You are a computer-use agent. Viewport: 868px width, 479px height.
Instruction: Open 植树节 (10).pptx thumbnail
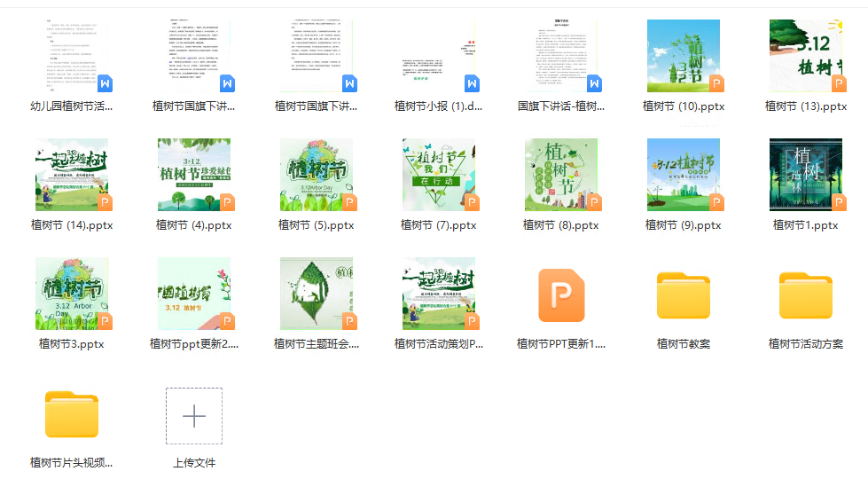(x=683, y=57)
